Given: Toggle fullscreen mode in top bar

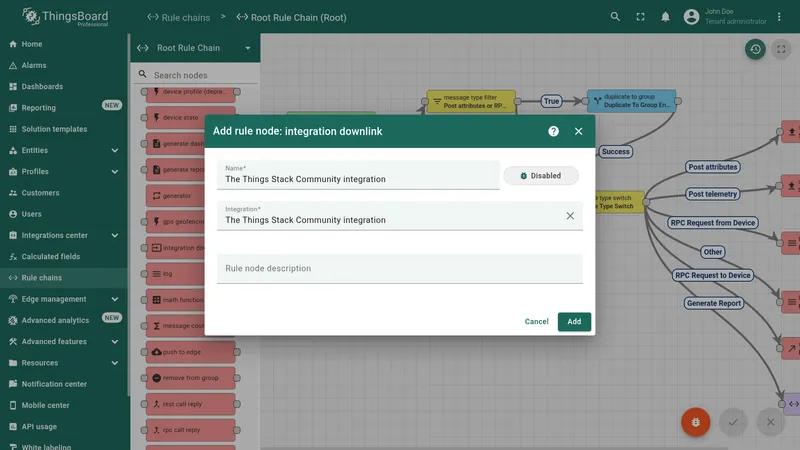Looking at the screenshot, I should (640, 17).
